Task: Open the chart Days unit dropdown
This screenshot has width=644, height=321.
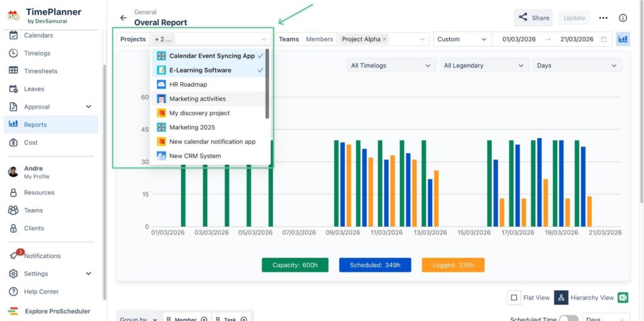Action: [577, 66]
